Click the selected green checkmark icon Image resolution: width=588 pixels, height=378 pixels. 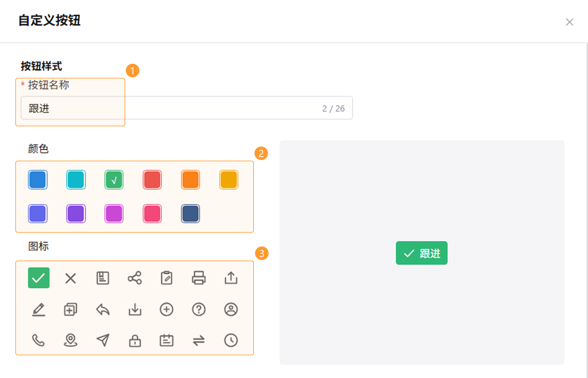pyautogui.click(x=39, y=278)
